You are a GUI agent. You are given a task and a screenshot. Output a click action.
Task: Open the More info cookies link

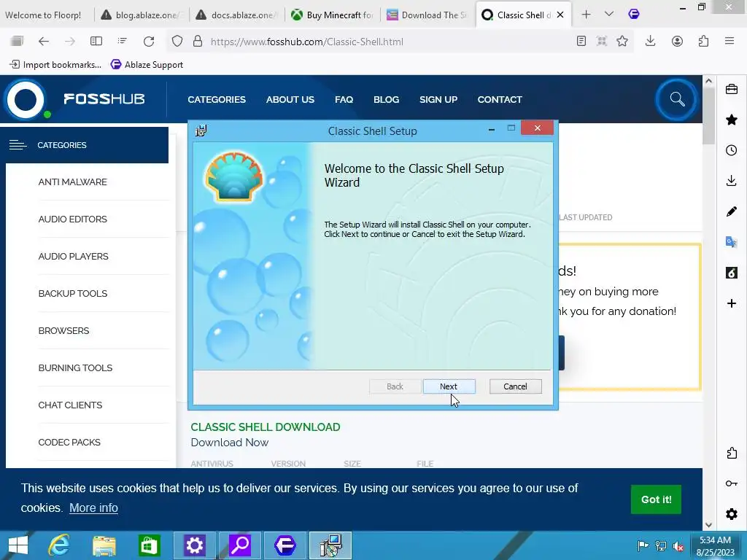tap(93, 507)
